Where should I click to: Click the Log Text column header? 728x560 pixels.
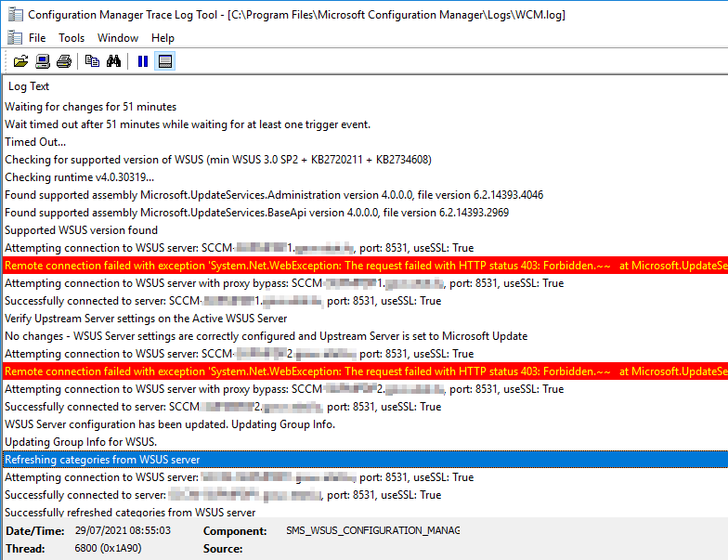(29, 86)
